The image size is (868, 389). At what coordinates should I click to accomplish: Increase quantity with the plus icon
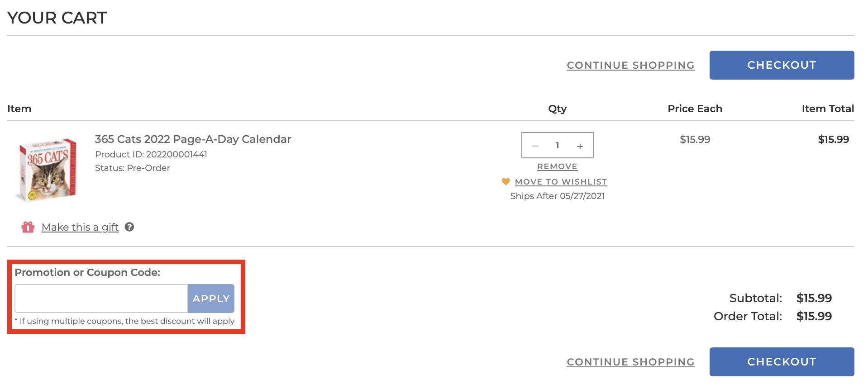tap(580, 146)
